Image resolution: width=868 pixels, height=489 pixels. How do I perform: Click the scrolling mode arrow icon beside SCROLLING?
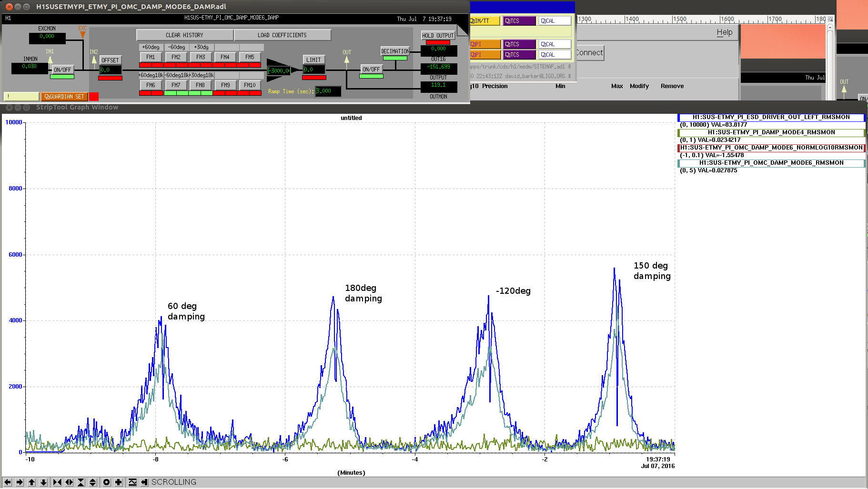click(144, 482)
